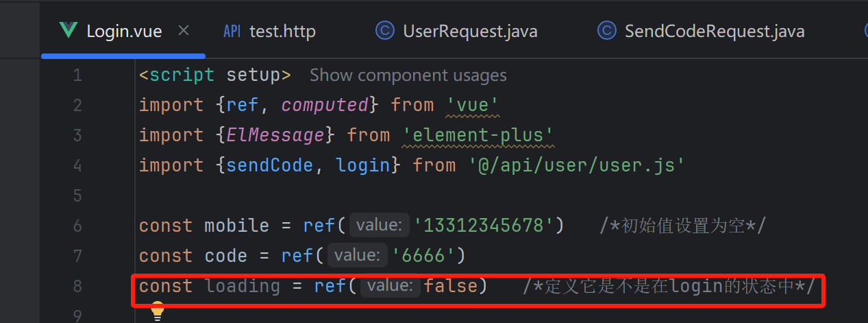868x323 pixels.
Task: Close the Login.vue tab
Action: [184, 31]
